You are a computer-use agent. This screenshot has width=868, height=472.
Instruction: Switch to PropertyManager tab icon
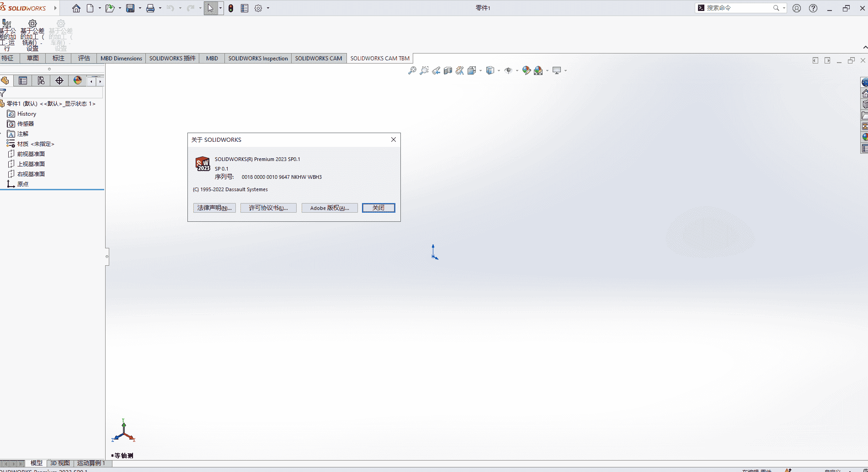23,80
